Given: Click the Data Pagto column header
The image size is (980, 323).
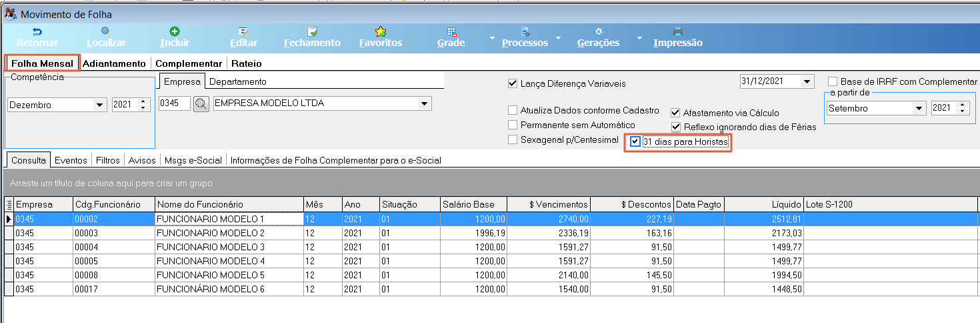Looking at the screenshot, I should point(698,204).
